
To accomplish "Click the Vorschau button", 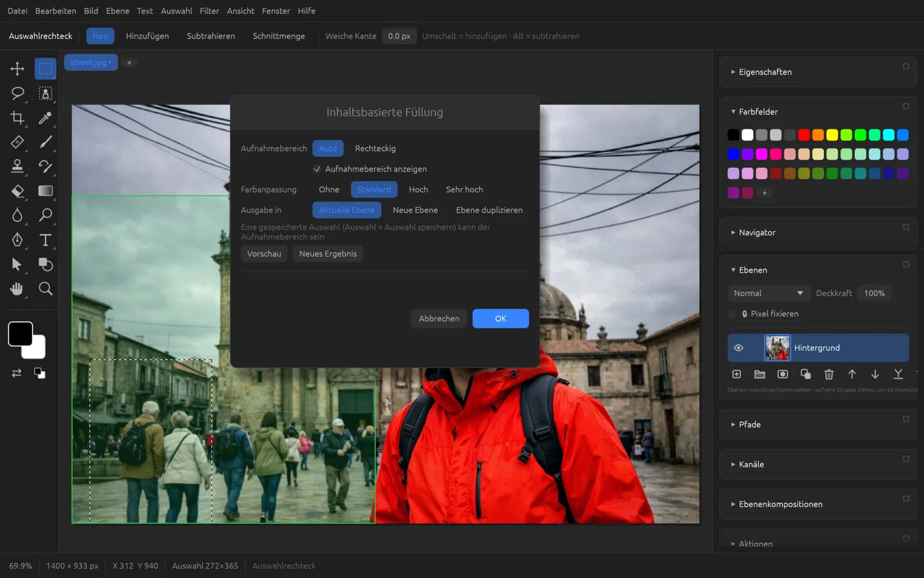I will [x=264, y=254].
